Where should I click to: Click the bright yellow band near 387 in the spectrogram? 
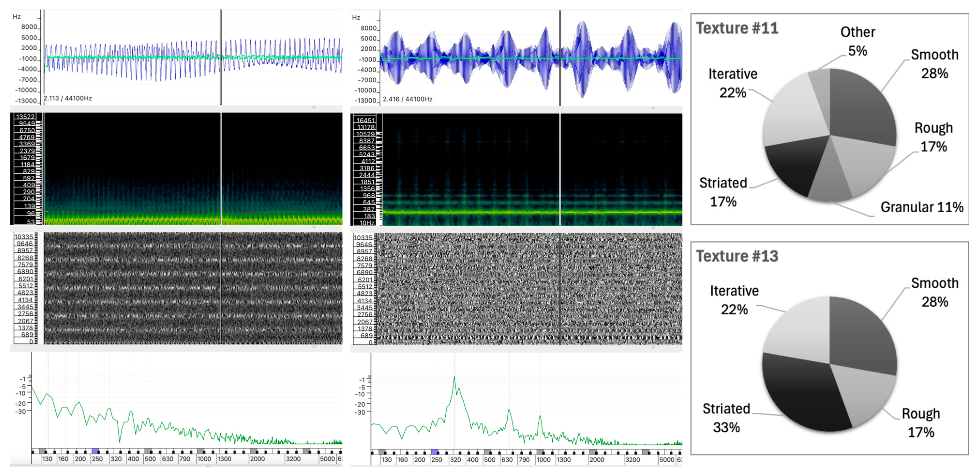532,212
